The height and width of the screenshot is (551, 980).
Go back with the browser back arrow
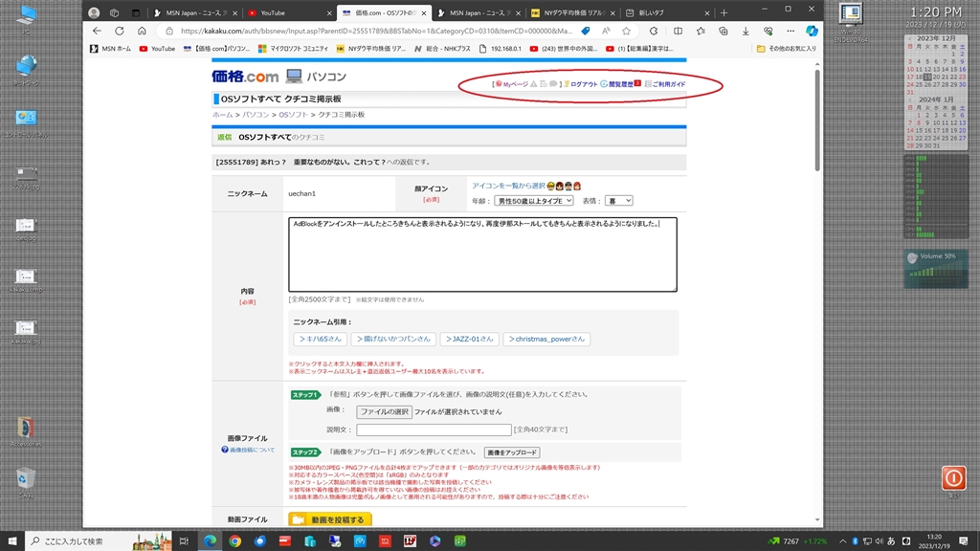pos(97,31)
